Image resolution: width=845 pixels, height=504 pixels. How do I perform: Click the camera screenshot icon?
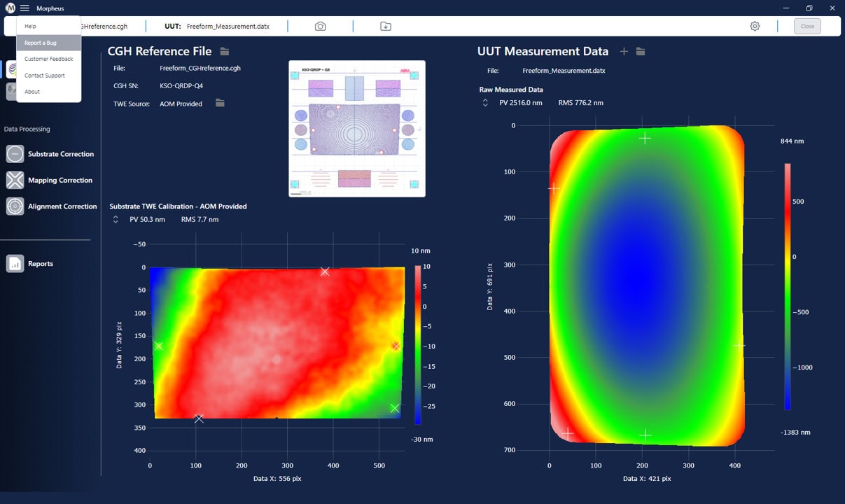pyautogui.click(x=320, y=27)
